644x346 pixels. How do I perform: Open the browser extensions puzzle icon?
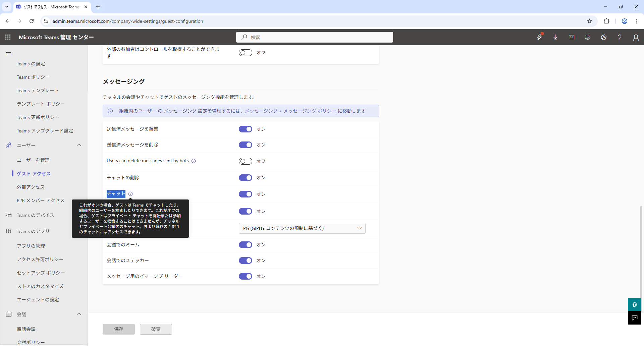click(x=606, y=21)
